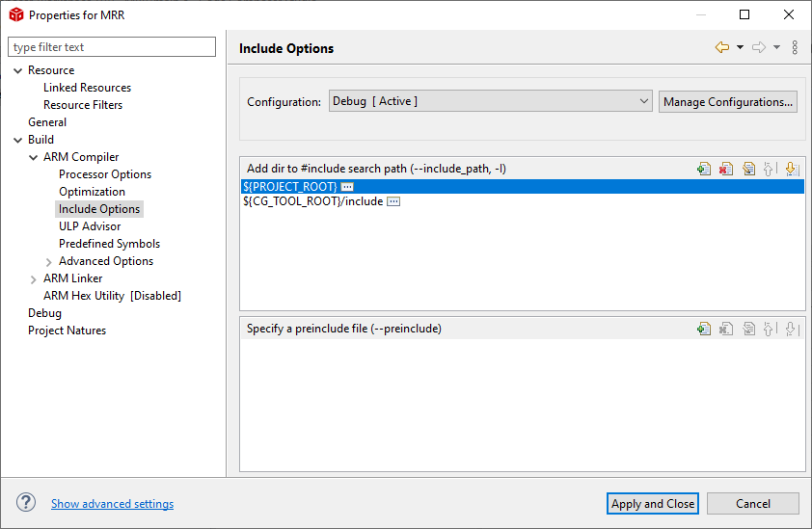Click back navigation arrow icon
This screenshot has height=529, width=812.
click(x=722, y=47)
